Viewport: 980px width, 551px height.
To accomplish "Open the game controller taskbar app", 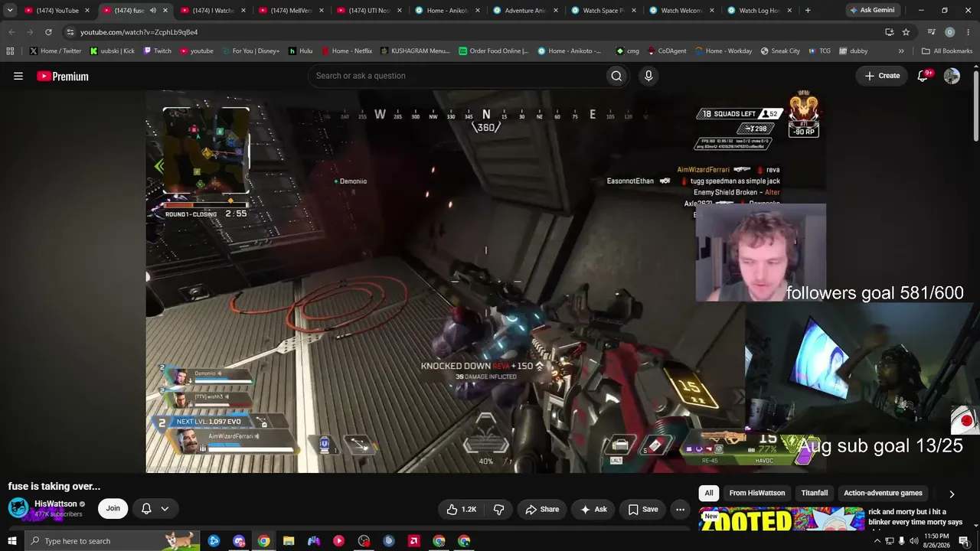I will coord(314,541).
